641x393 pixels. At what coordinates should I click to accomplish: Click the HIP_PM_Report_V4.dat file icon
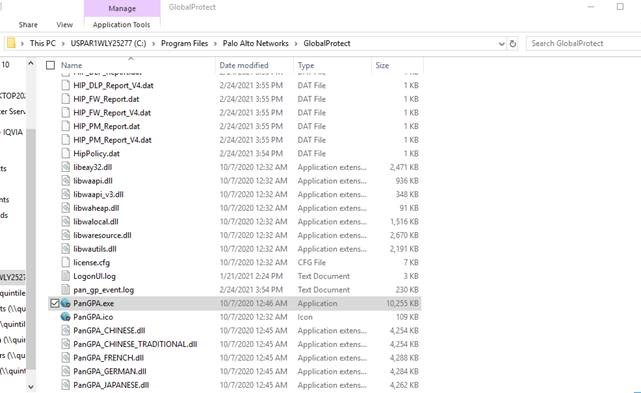point(65,140)
